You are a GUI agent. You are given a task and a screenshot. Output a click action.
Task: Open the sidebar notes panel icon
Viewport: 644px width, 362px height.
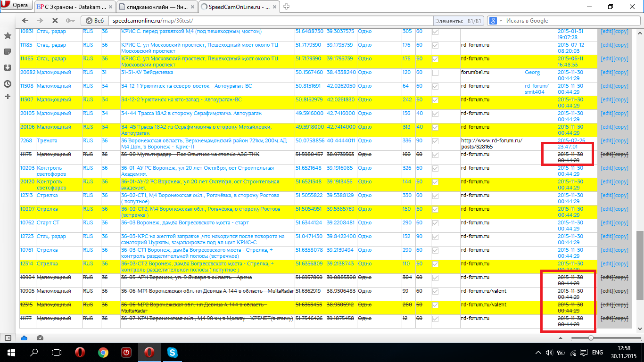[8, 51]
